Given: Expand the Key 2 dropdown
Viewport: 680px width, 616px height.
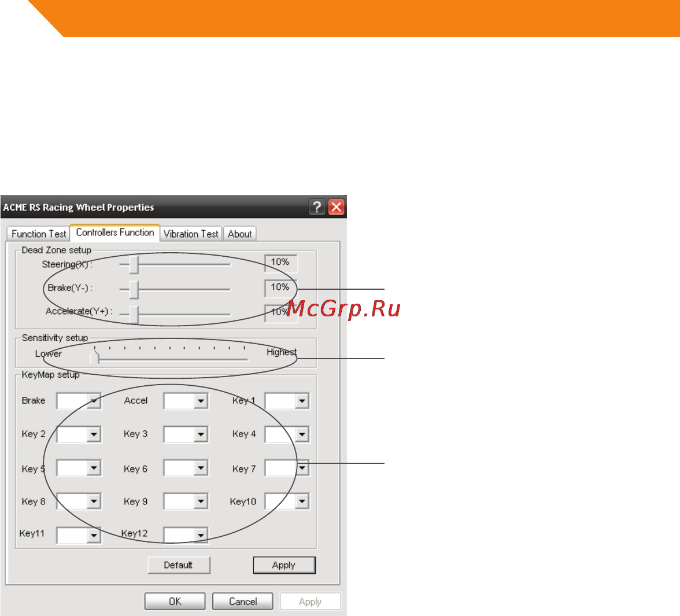Looking at the screenshot, I should pyautogui.click(x=94, y=434).
